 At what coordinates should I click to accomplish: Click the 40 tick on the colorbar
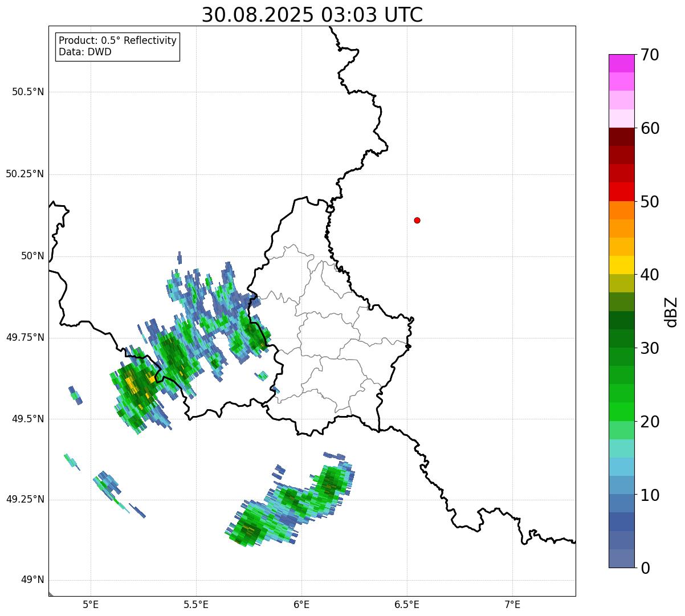point(650,275)
